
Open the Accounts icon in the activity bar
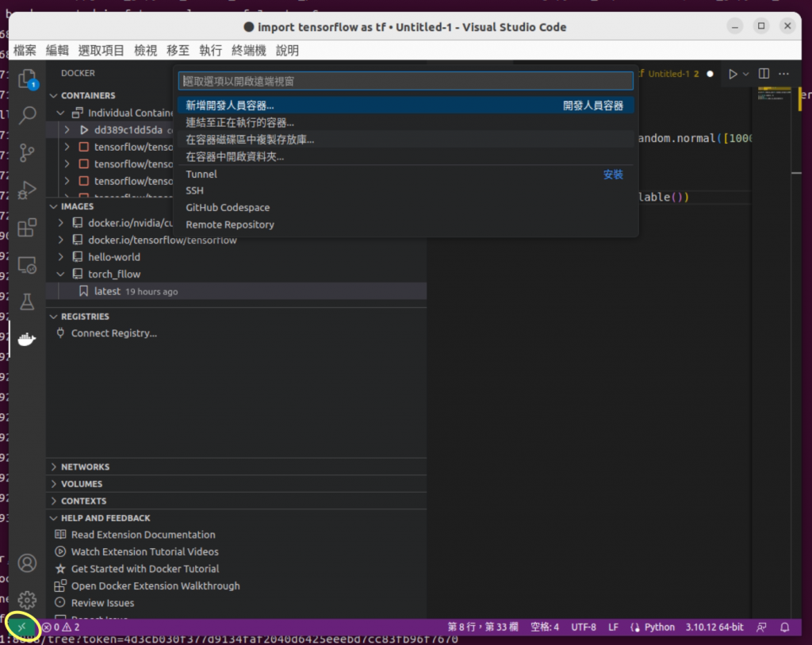pos(28,563)
